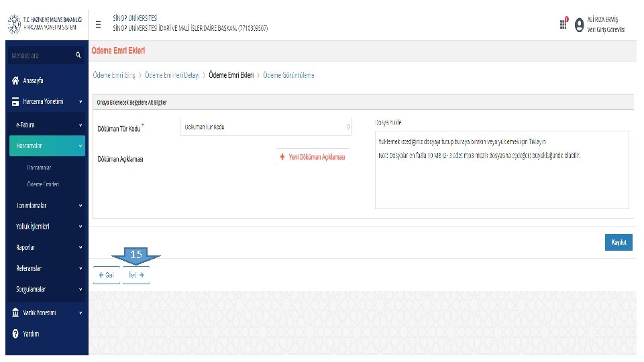The width and height of the screenshot is (644, 362).
Task: Open the Referanslar menu item
Action: coord(29,268)
